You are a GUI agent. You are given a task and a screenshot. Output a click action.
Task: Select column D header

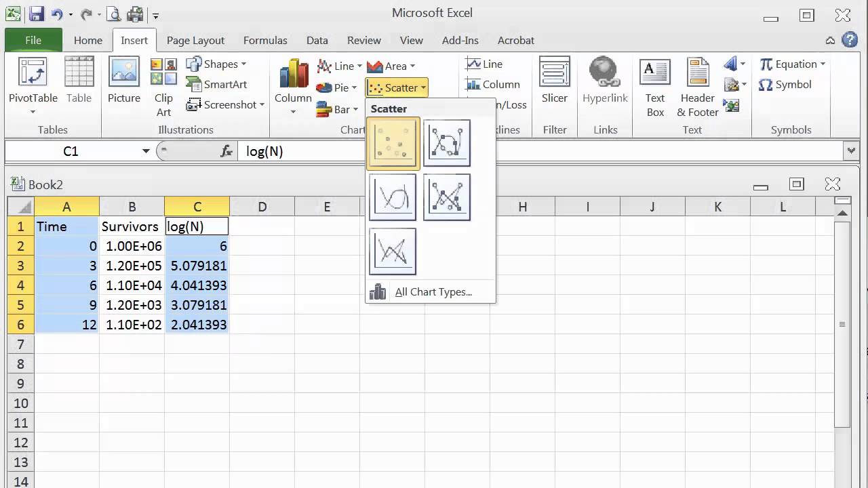tap(262, 207)
